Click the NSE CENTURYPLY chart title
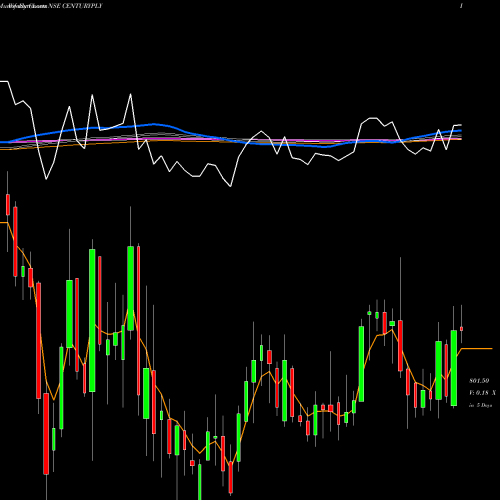Screen dimensions: 500x500 (75, 6)
